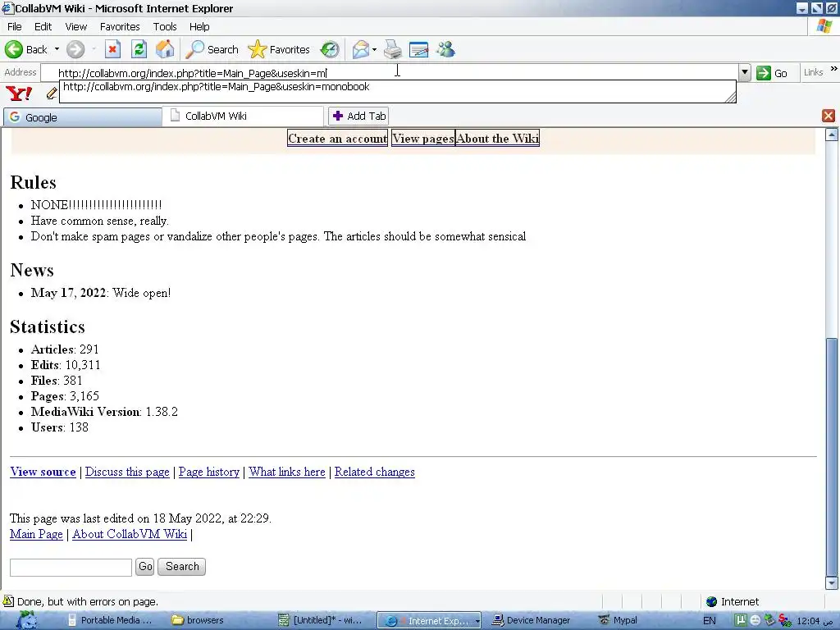
Task: Click the pencil icon on Yahoo toolbar
Action: (x=52, y=94)
